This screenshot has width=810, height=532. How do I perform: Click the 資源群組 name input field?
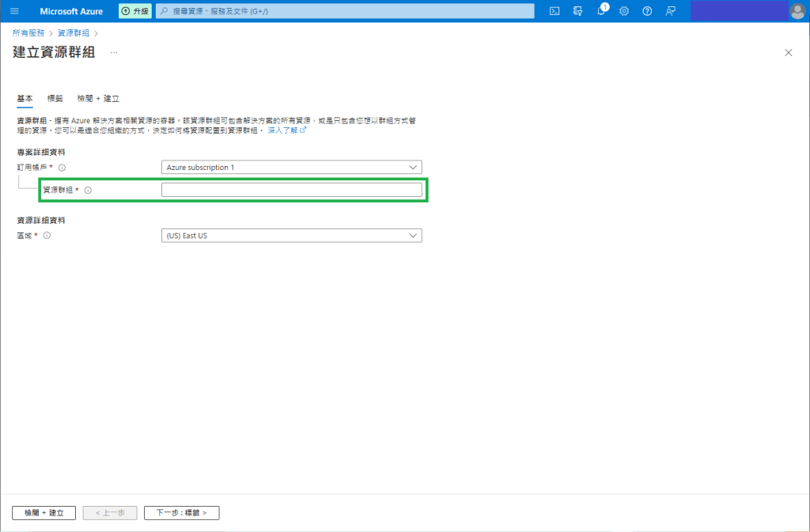tap(291, 190)
